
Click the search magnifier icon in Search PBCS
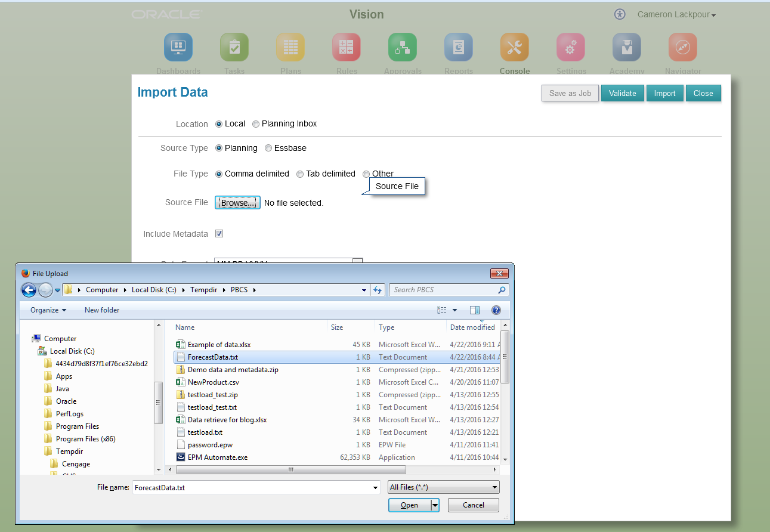coord(502,290)
